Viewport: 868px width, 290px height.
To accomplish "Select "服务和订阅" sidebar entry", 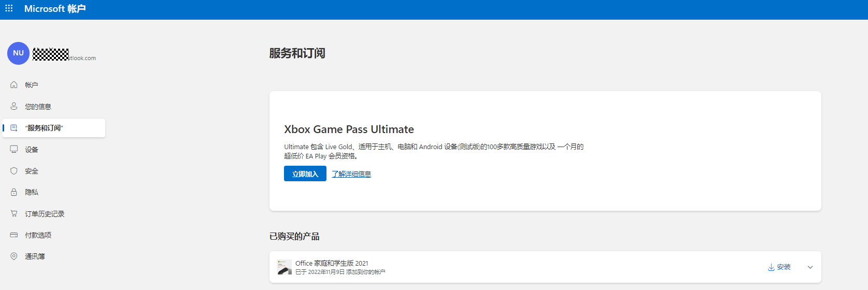I will [54, 128].
